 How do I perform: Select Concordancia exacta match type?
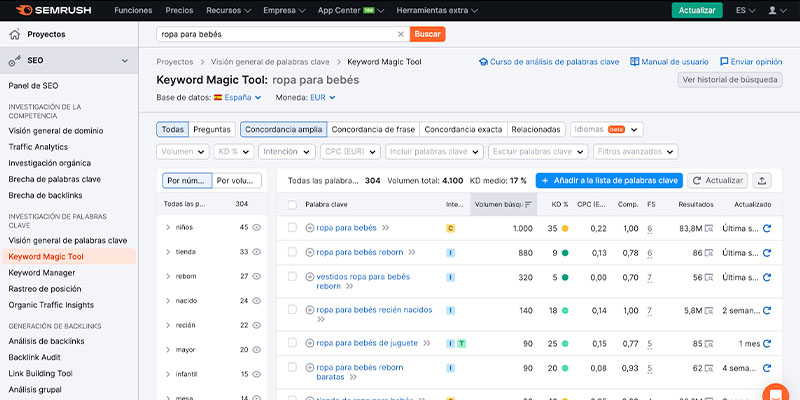[463, 130]
